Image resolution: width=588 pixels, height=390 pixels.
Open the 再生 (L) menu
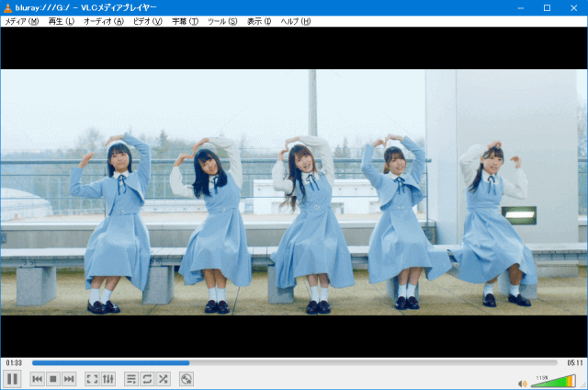point(62,21)
